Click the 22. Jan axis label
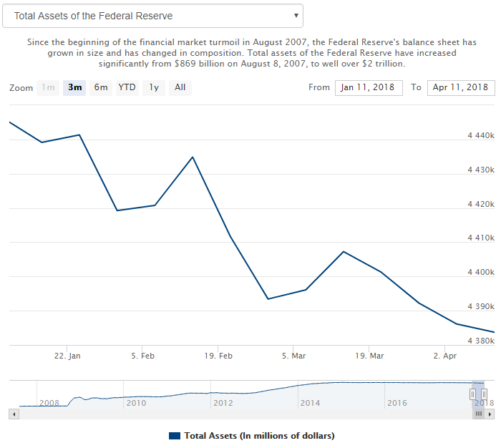Screen dimensions: 501x448 [x=67, y=356]
